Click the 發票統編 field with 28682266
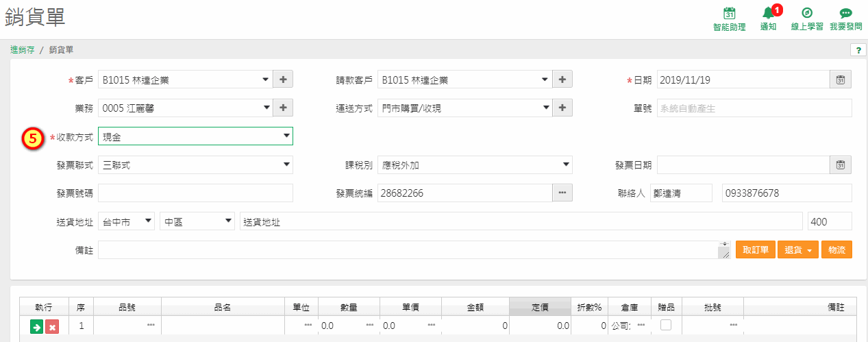This screenshot has width=868, height=342. tap(465, 193)
